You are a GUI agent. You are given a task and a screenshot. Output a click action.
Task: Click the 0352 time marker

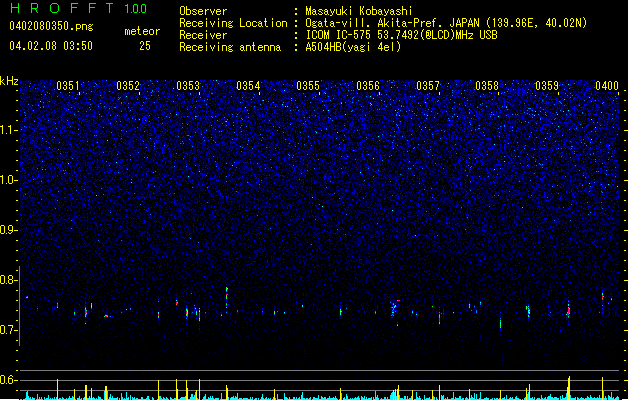click(x=128, y=86)
